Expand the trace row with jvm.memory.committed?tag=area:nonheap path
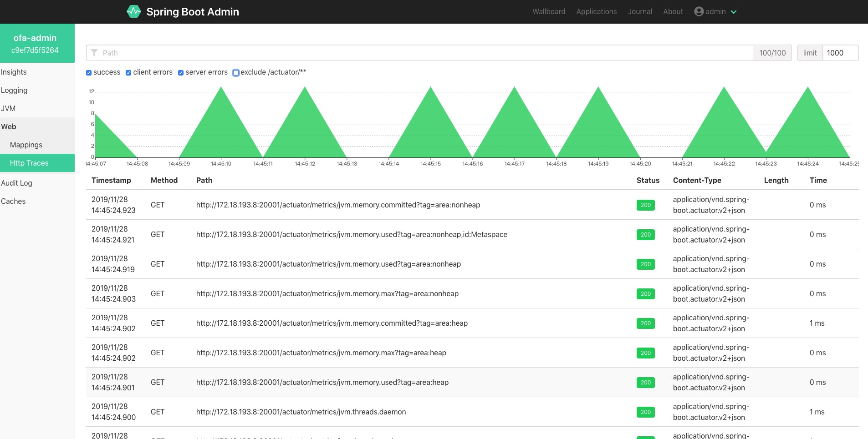Image resolution: width=868 pixels, height=439 pixels. [x=472, y=205]
